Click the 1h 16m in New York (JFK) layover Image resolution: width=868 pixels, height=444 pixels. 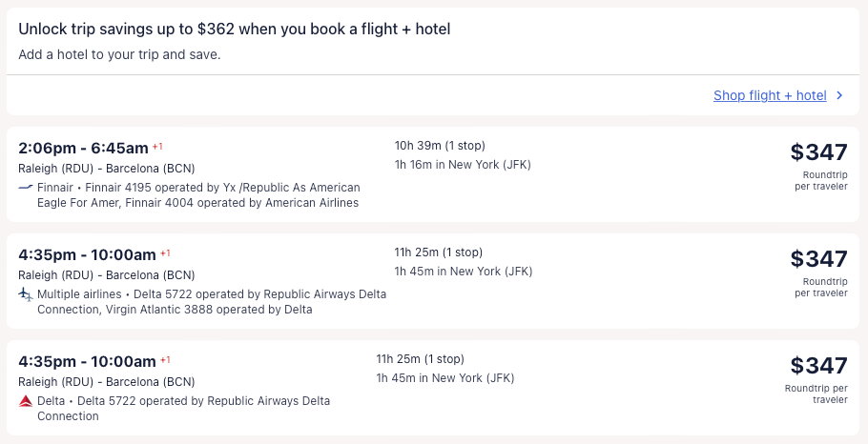click(463, 165)
